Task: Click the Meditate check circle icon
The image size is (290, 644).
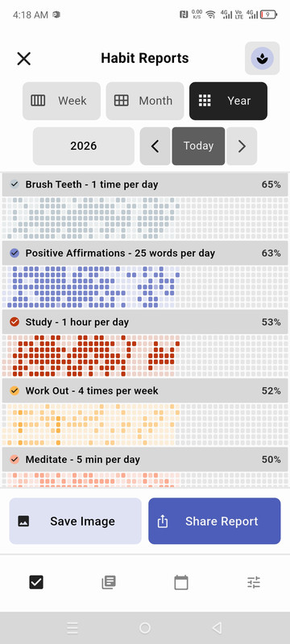Action: click(x=14, y=459)
